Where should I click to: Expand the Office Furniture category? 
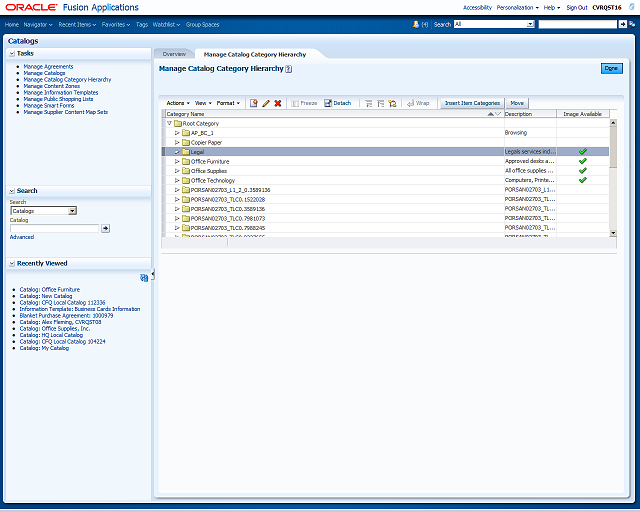pyautogui.click(x=177, y=161)
